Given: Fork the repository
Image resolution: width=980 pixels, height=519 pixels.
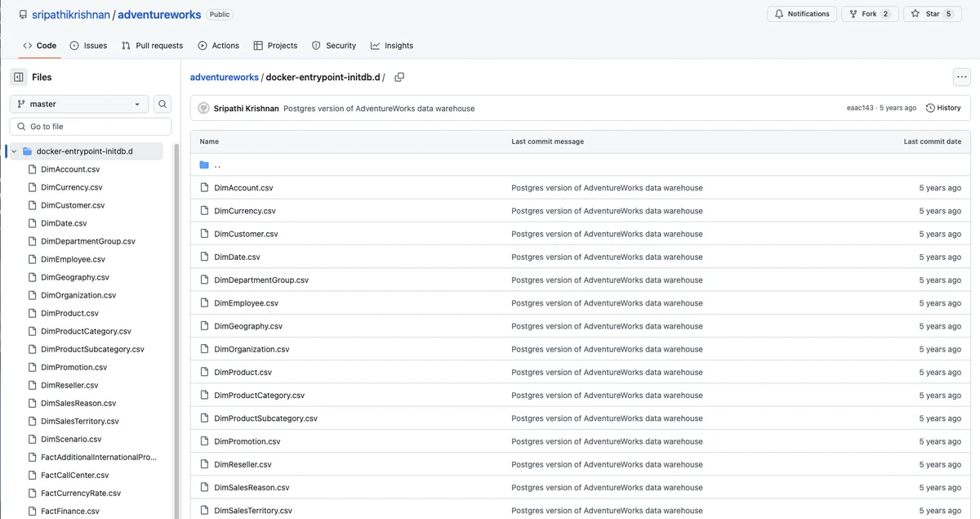Looking at the screenshot, I should [x=868, y=14].
